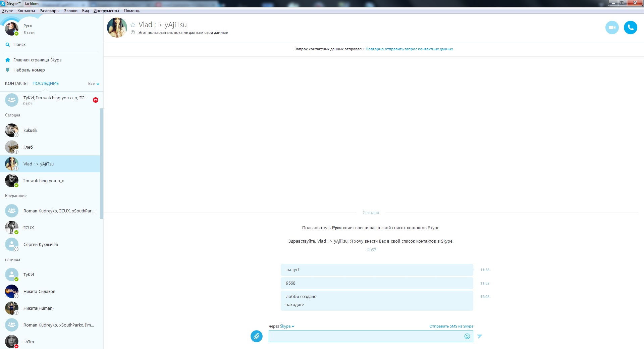The image size is (644, 349).
Task: Resend the contact request link
Action: (409, 49)
